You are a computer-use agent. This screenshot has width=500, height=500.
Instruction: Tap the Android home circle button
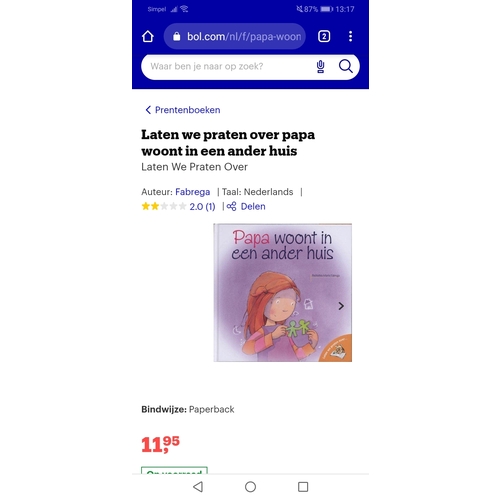pyautogui.click(x=250, y=487)
